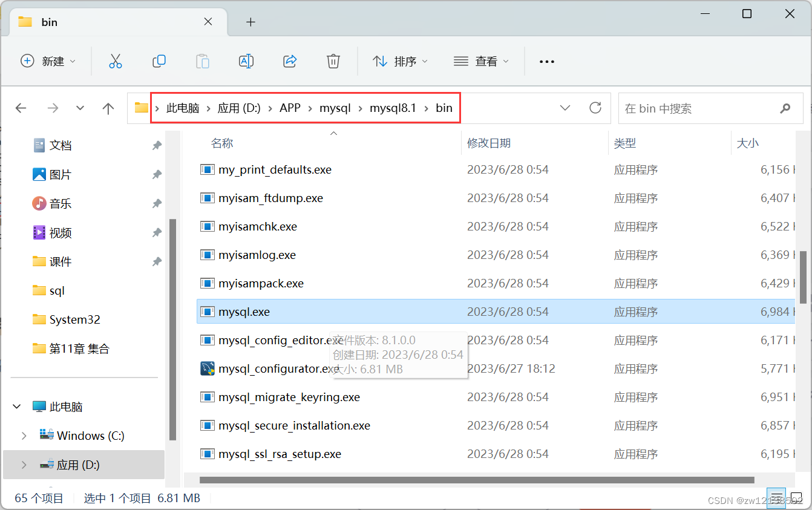Click the horizontal scrollbar of file list

[477, 480]
